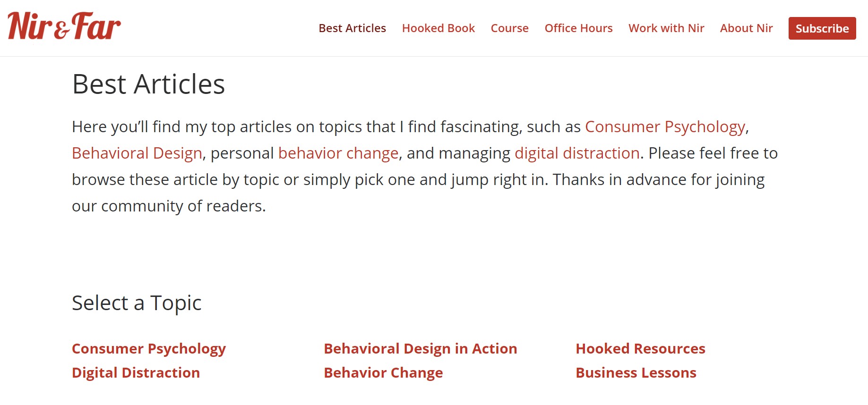
Task: Click Consumer Psychology link in intro paragraph
Action: click(x=665, y=127)
